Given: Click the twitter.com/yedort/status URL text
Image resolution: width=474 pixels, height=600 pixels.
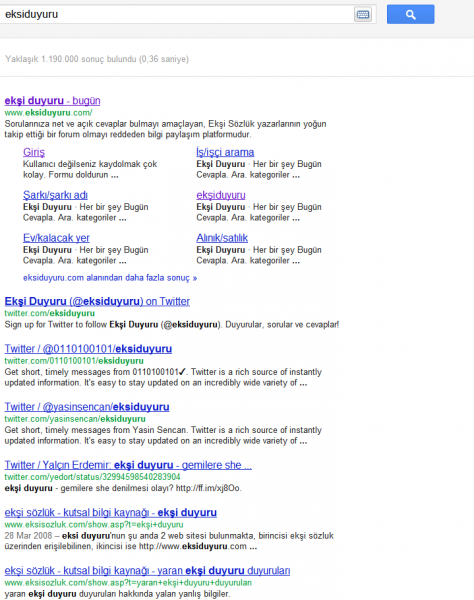Looking at the screenshot, I should click(x=92, y=477).
